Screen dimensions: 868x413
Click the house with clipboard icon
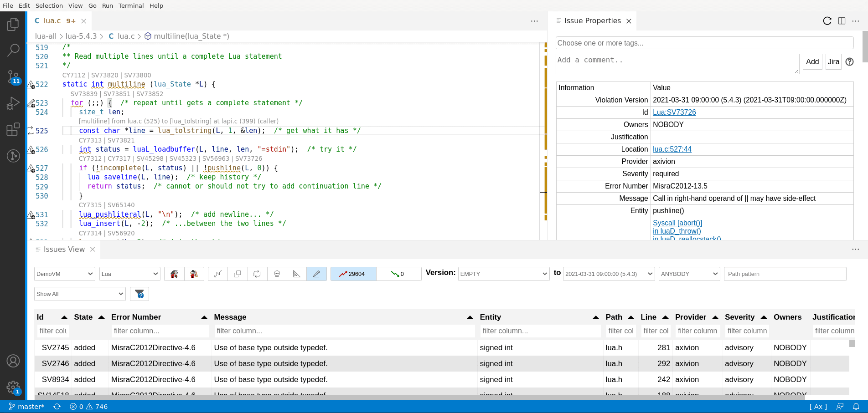click(194, 274)
